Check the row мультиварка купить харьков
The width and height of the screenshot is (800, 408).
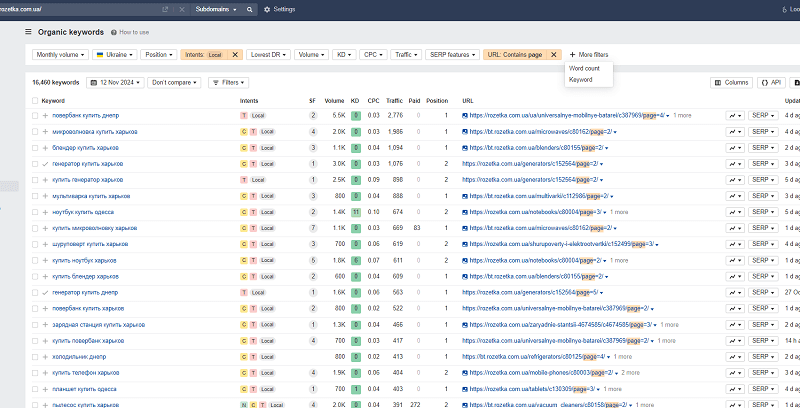click(x=35, y=196)
